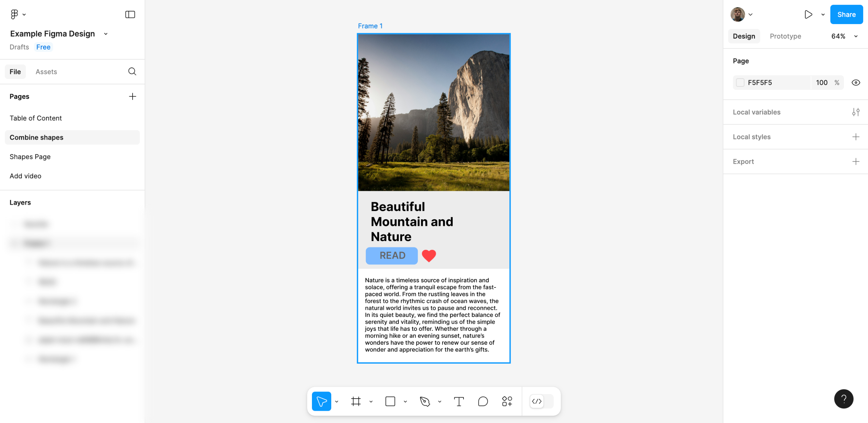
Task: Click the F5F5F5 page color swatch
Action: click(740, 83)
